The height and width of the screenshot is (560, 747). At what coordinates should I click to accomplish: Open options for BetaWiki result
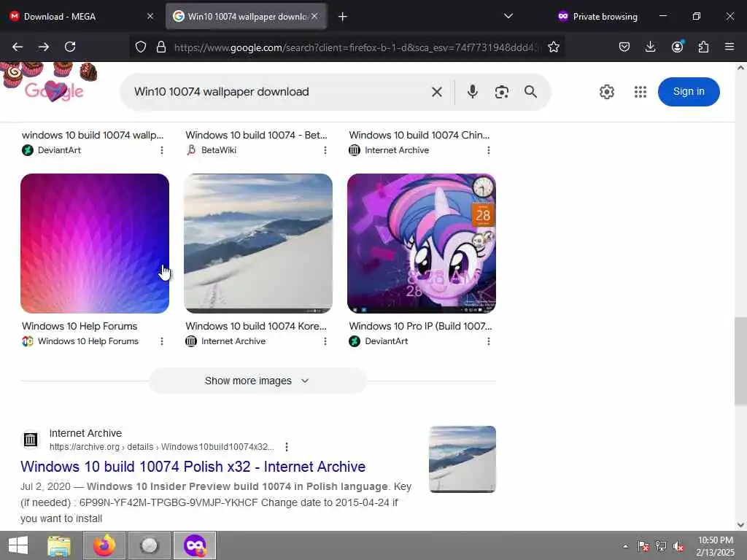pos(325,150)
